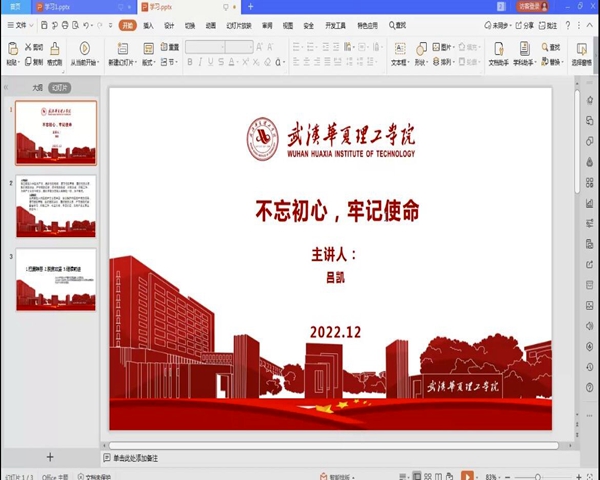Switch to reading view in status bar
600x480 pixels.
pyautogui.click(x=439, y=476)
